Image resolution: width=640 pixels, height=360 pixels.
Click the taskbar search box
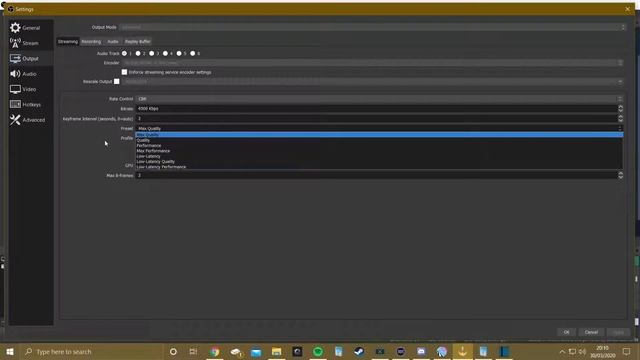[x=92, y=351]
